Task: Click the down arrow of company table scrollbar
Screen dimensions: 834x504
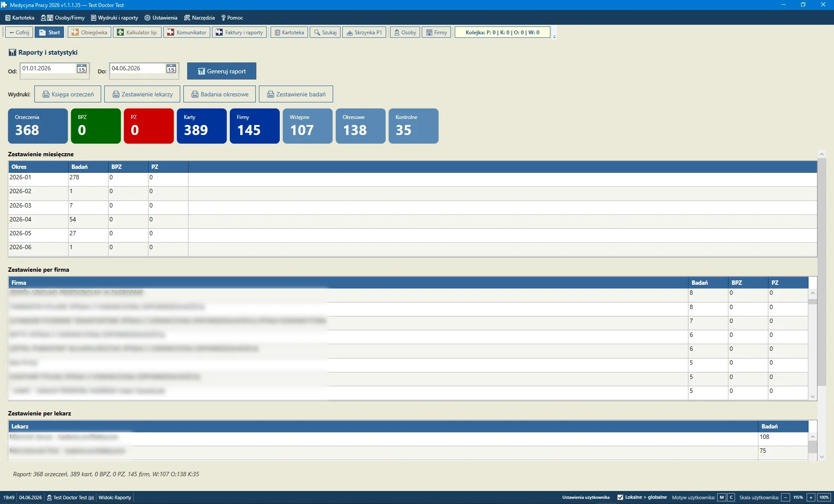Action: pos(813,396)
